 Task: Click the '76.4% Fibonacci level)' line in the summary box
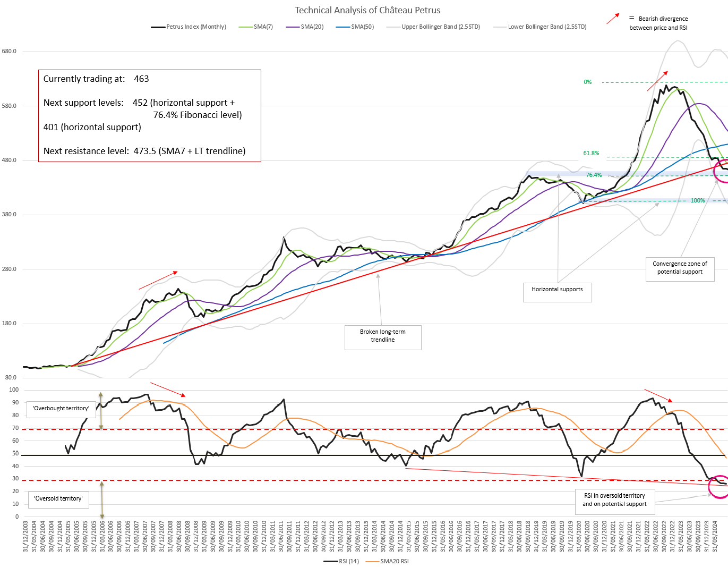point(198,115)
